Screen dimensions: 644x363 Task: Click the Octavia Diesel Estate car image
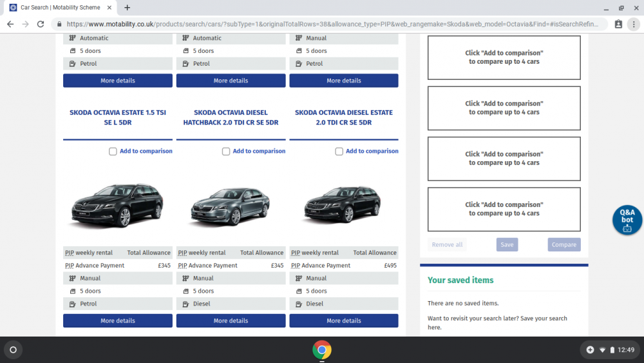pyautogui.click(x=343, y=204)
